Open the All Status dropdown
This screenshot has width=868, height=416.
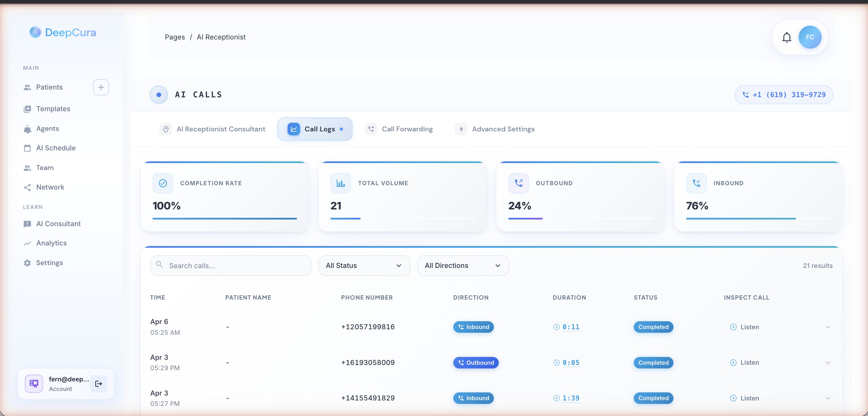click(364, 266)
